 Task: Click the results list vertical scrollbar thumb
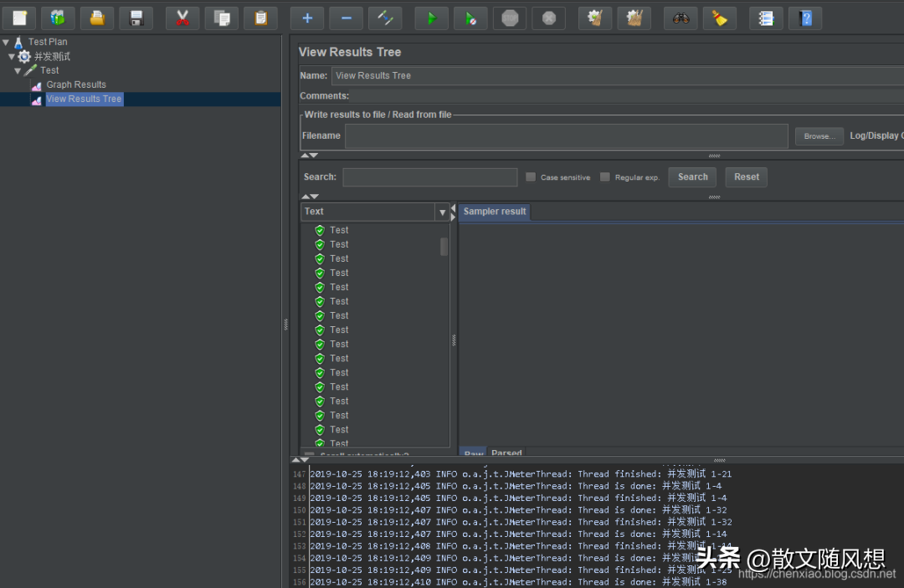[x=444, y=247]
